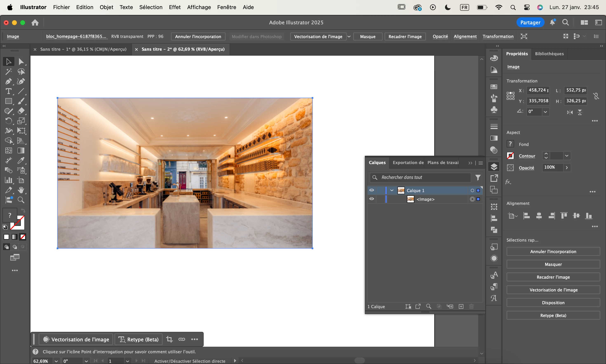Screen dimensions: 606x364
Task: Toggle visibility of the <Image> sublayer
Action: [x=372, y=199]
